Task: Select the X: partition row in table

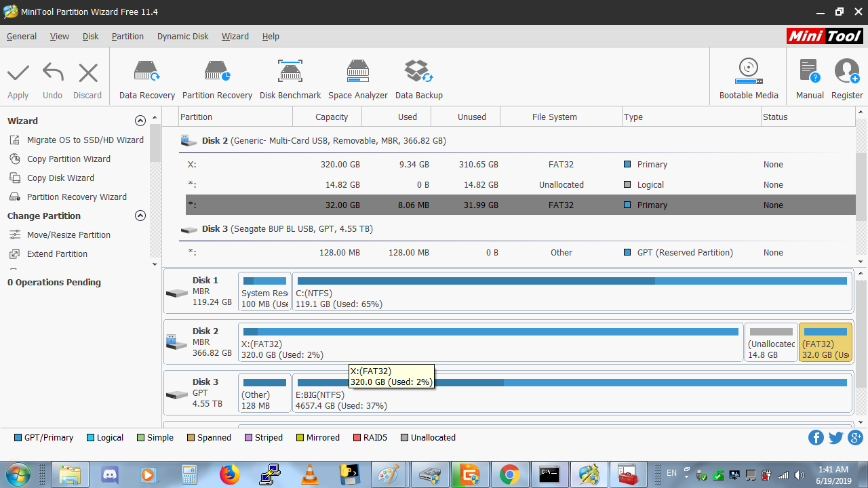Action: [x=520, y=164]
